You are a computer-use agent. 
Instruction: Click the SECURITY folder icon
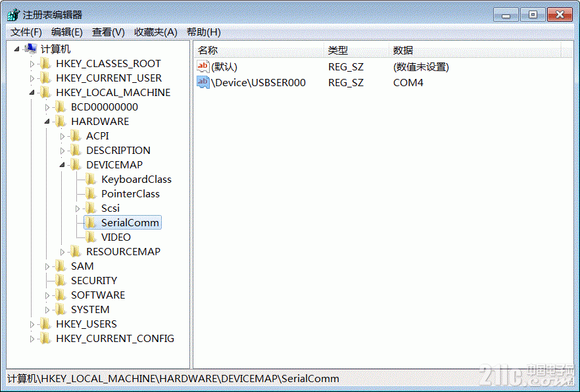60,280
